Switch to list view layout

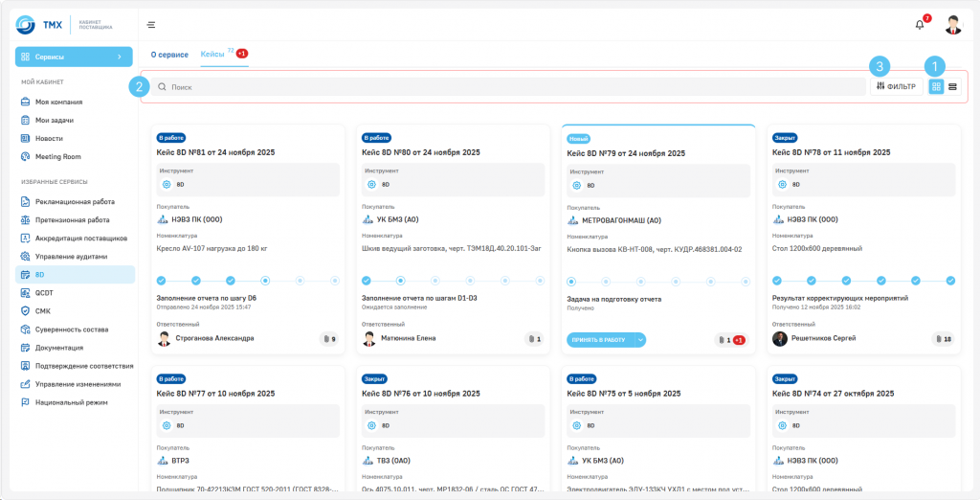pos(953,86)
